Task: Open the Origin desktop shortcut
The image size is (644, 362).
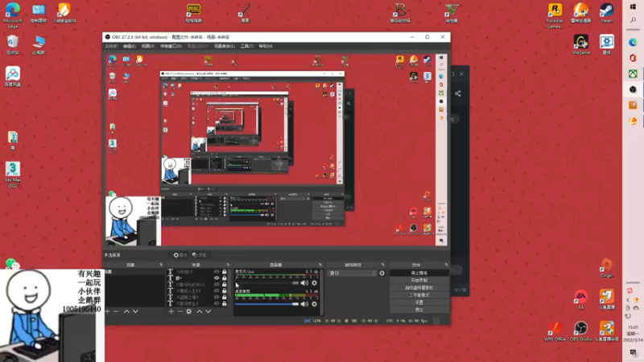Action: pyautogui.click(x=607, y=268)
